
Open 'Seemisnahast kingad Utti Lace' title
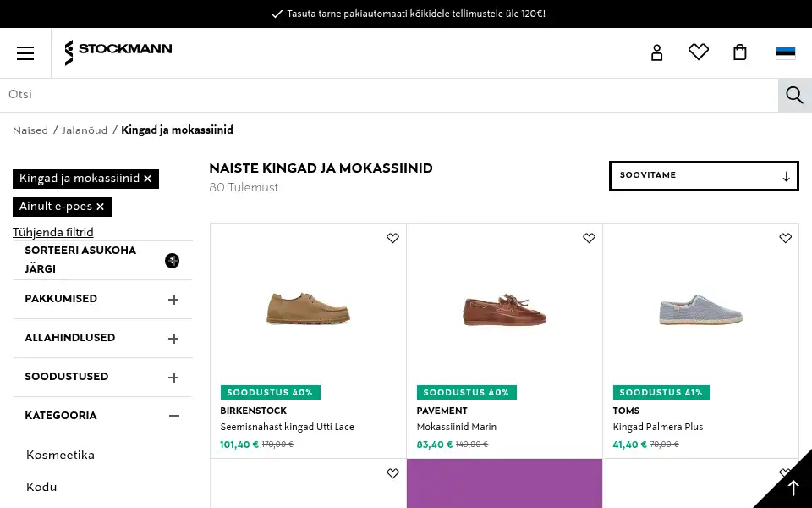pos(288,427)
